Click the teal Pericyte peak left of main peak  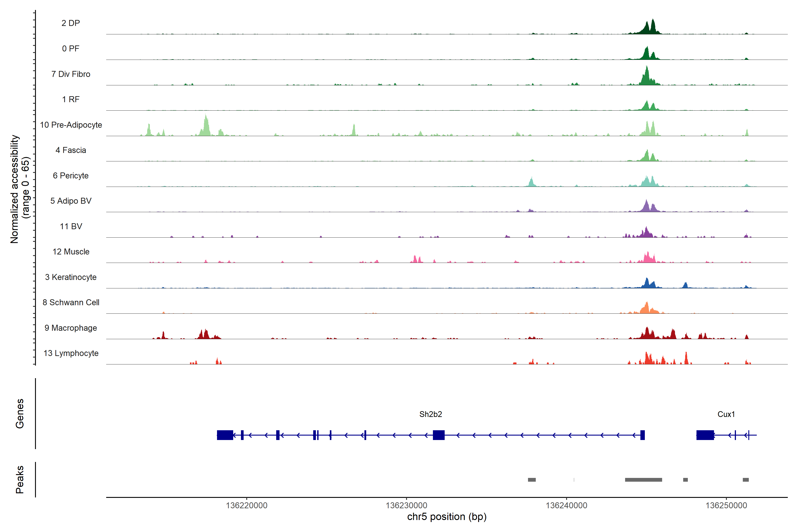[x=531, y=182]
